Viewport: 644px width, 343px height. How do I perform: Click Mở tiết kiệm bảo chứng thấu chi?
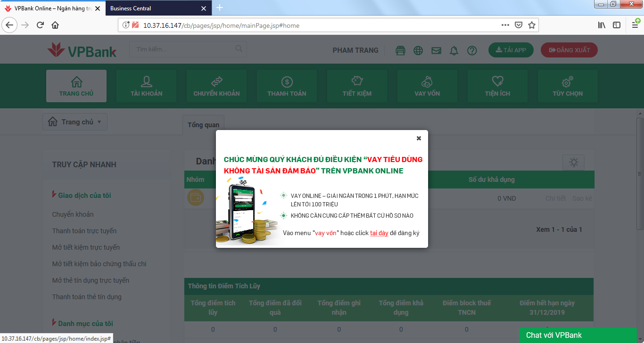99,264
